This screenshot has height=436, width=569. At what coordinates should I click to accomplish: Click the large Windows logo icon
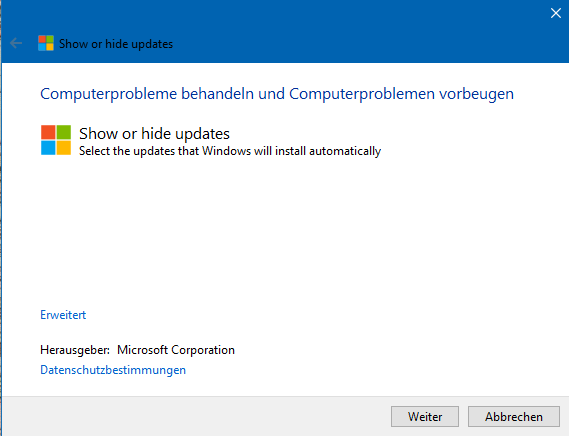56,140
